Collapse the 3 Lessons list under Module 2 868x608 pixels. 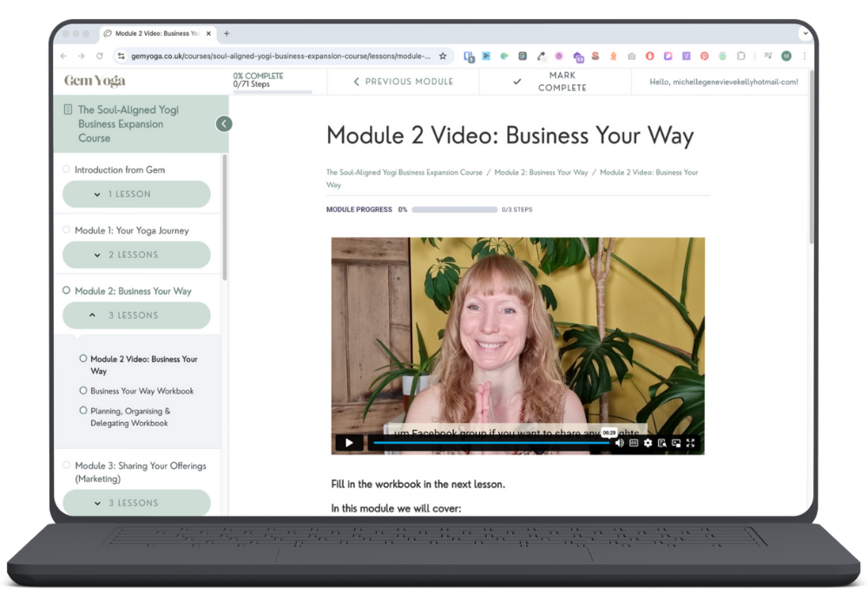point(136,316)
